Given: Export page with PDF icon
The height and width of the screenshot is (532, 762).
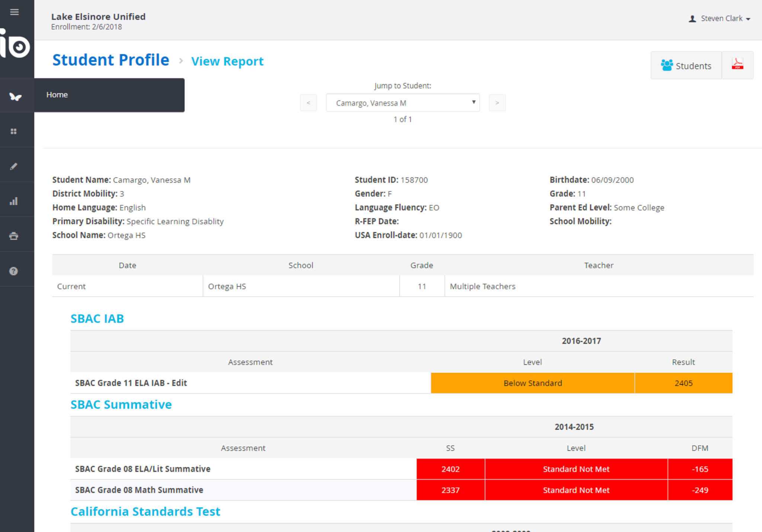Looking at the screenshot, I should coord(737,65).
